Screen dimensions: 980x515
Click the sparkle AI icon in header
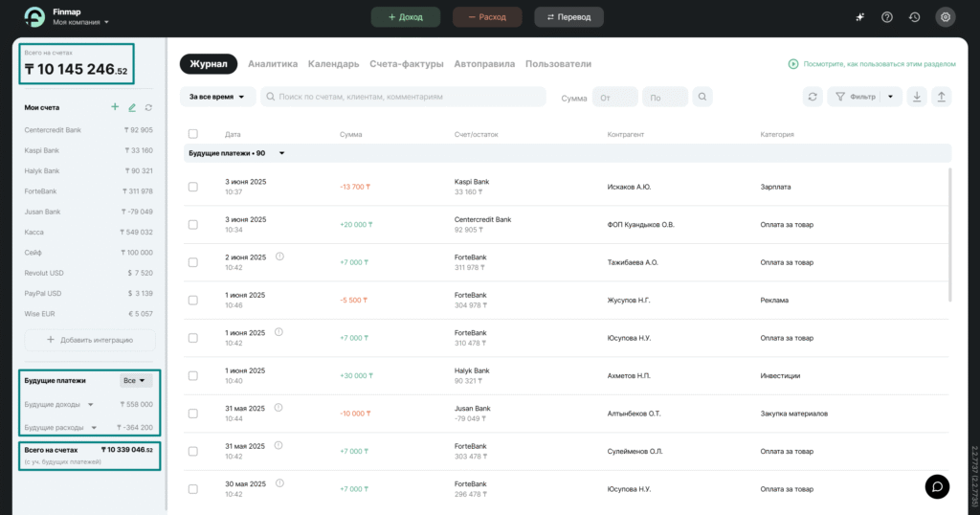pyautogui.click(x=859, y=17)
